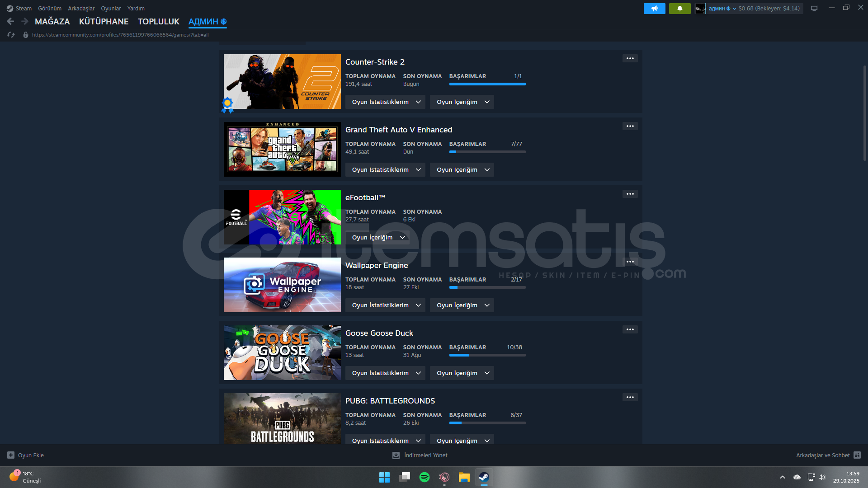Expand Oyun İstatistiklerim for Counter-Strike 2
This screenshot has width=868, height=488.
point(385,102)
